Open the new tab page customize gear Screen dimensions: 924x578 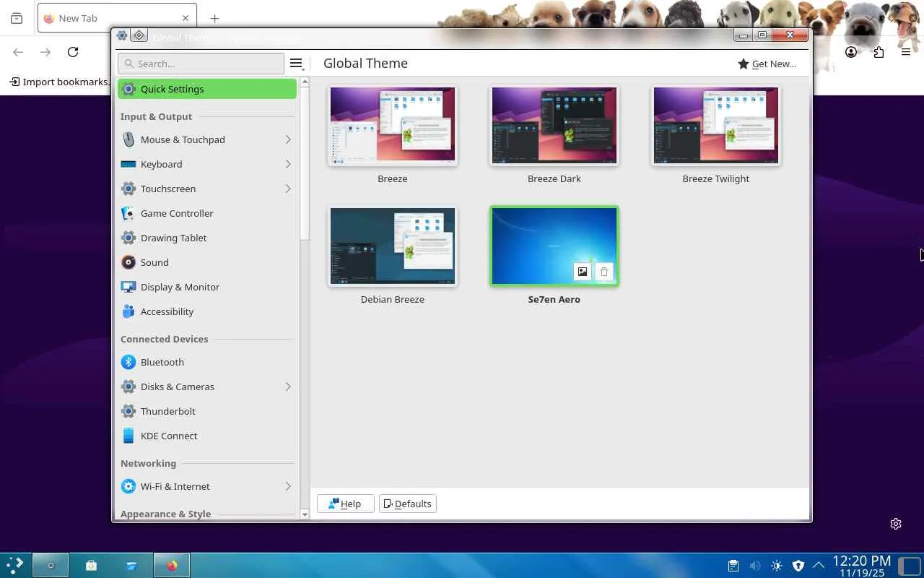tap(896, 524)
